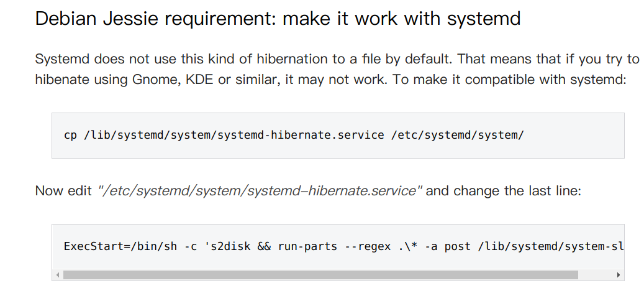Click empty scrollbar track right of thumb
The image size is (644, 283).
pos(595,275)
